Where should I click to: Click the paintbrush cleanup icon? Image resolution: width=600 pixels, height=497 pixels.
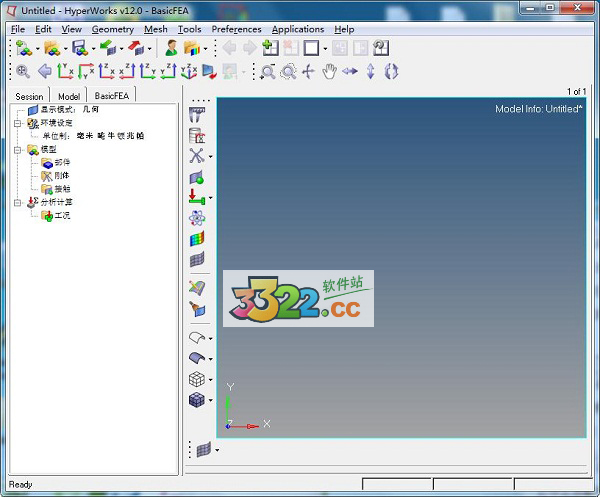click(197, 309)
